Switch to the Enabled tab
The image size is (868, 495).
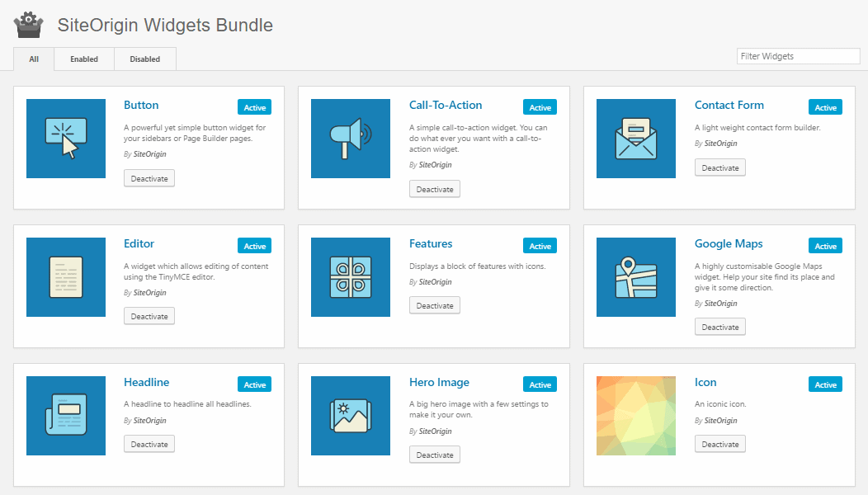pos(84,59)
